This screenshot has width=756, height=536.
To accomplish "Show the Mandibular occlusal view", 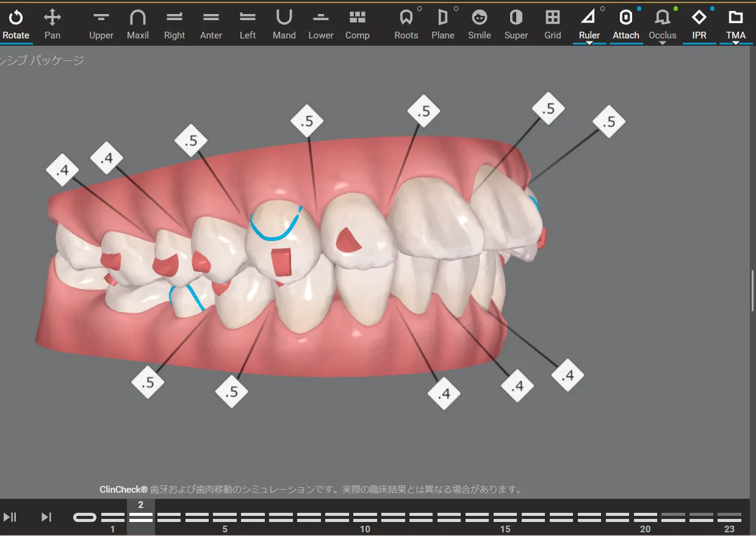I will [x=284, y=24].
